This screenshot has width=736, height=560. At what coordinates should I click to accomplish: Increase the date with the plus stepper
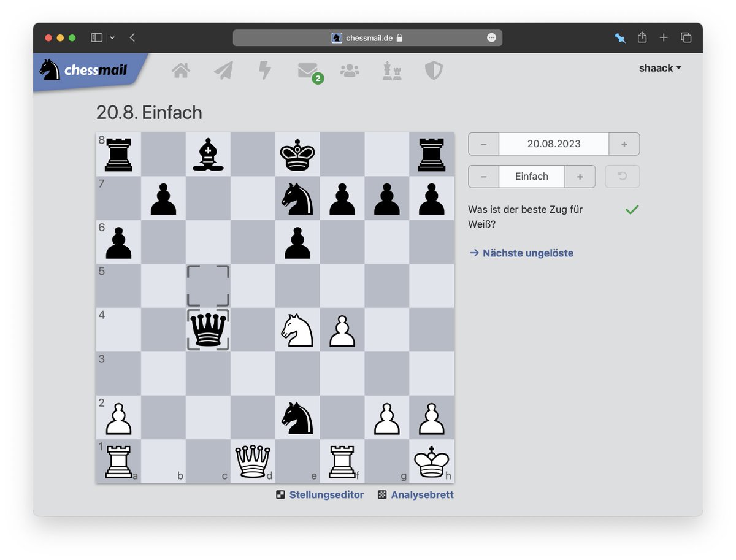click(x=624, y=144)
